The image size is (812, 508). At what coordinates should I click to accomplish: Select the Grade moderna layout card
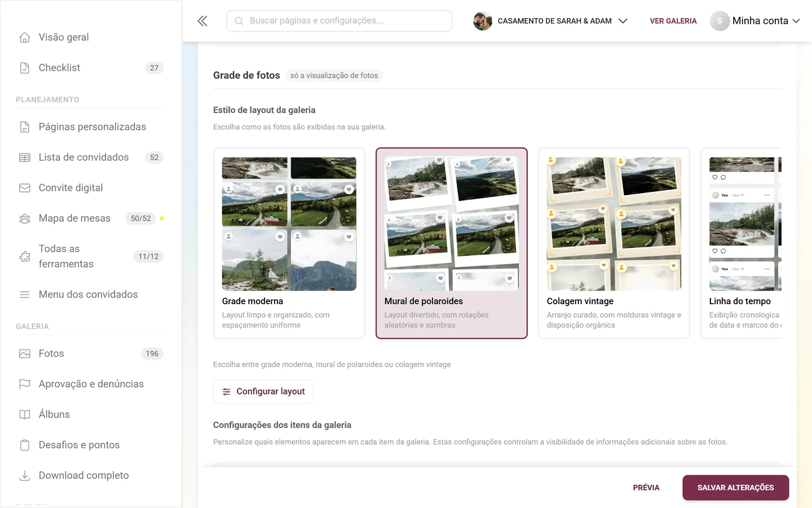289,243
